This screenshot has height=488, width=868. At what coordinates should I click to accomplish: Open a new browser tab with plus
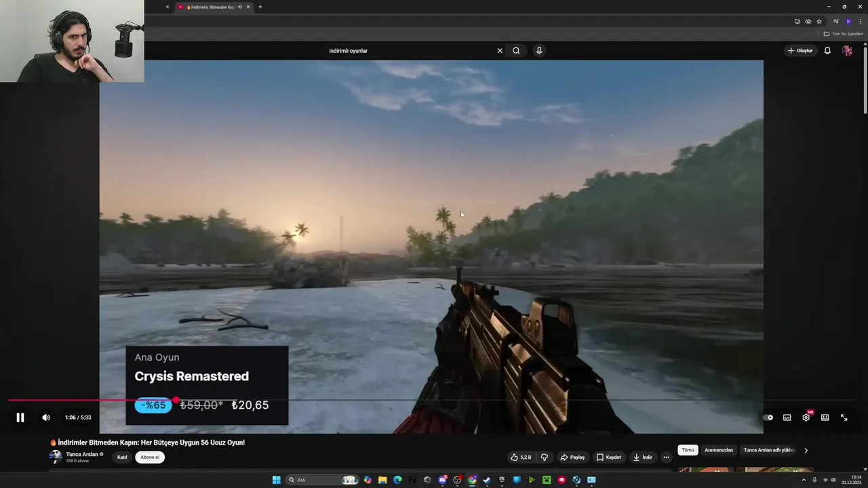(x=260, y=7)
